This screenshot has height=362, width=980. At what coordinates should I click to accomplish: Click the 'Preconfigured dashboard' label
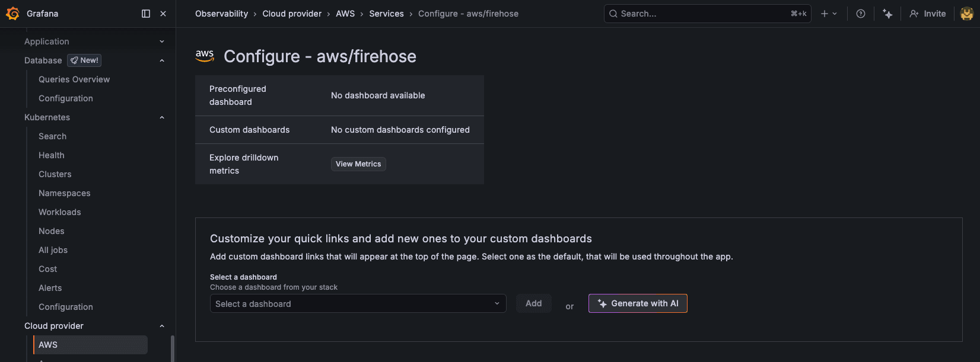click(238, 95)
